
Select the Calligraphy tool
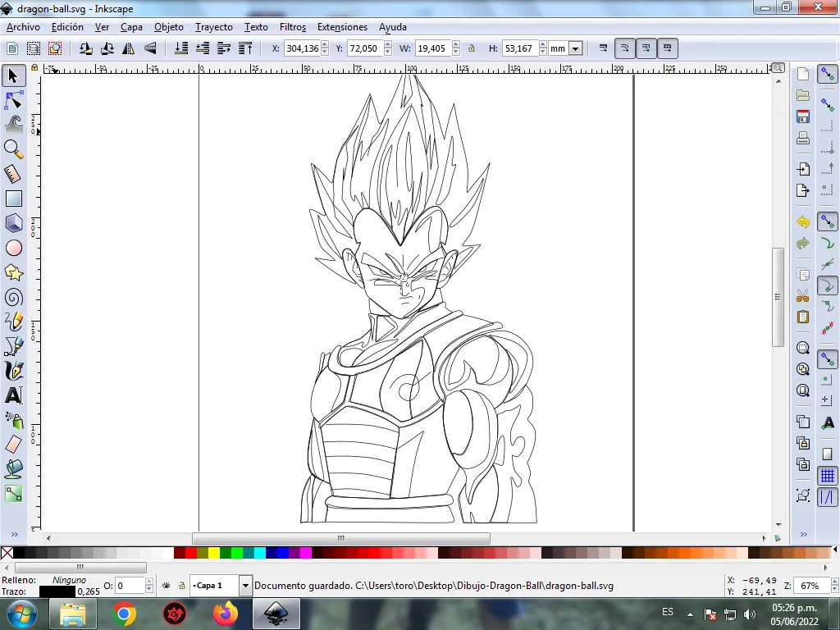pyautogui.click(x=13, y=371)
